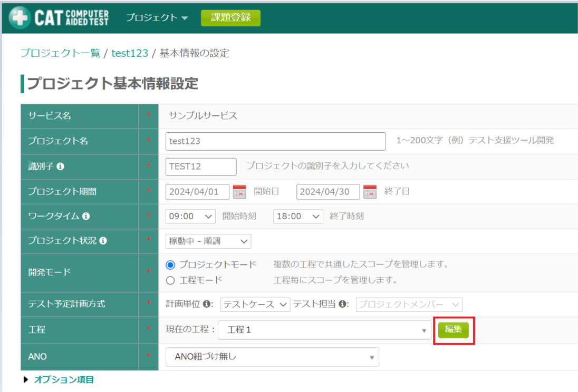Open the end date calendar icon
Viewport: 578px width, 392px height.
pyautogui.click(x=370, y=192)
